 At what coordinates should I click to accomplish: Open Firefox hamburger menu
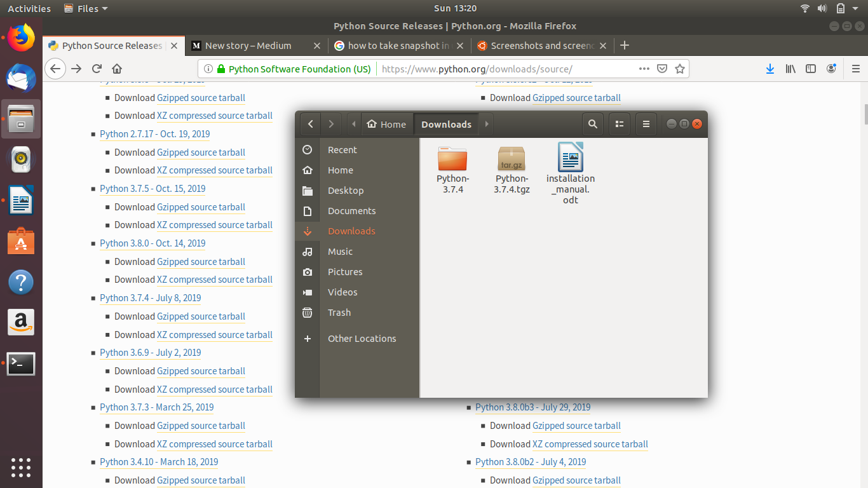coord(856,69)
